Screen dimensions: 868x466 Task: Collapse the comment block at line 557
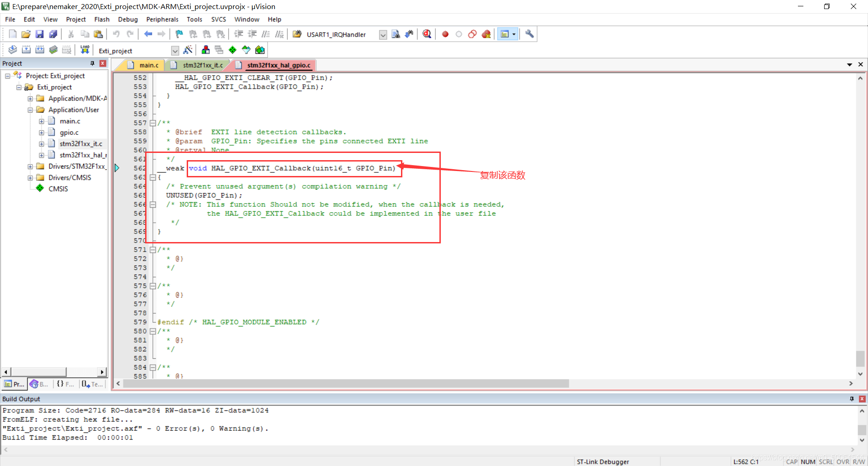153,123
